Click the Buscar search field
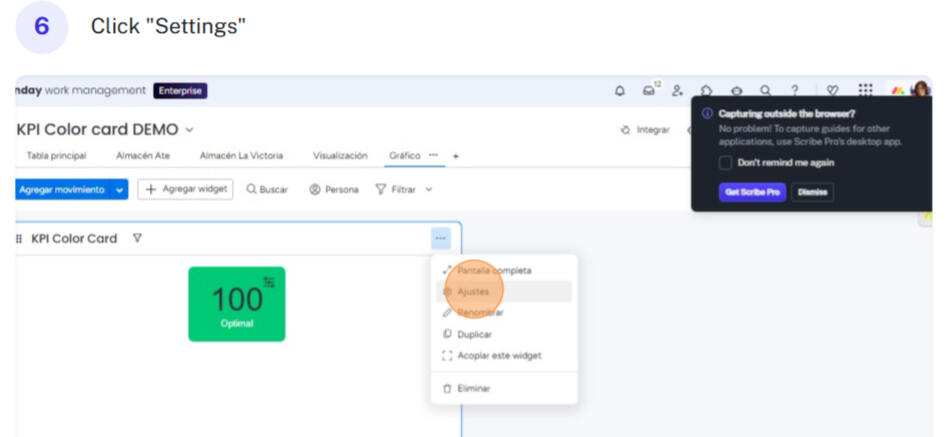Screen dimensions: 947x437 (267, 190)
